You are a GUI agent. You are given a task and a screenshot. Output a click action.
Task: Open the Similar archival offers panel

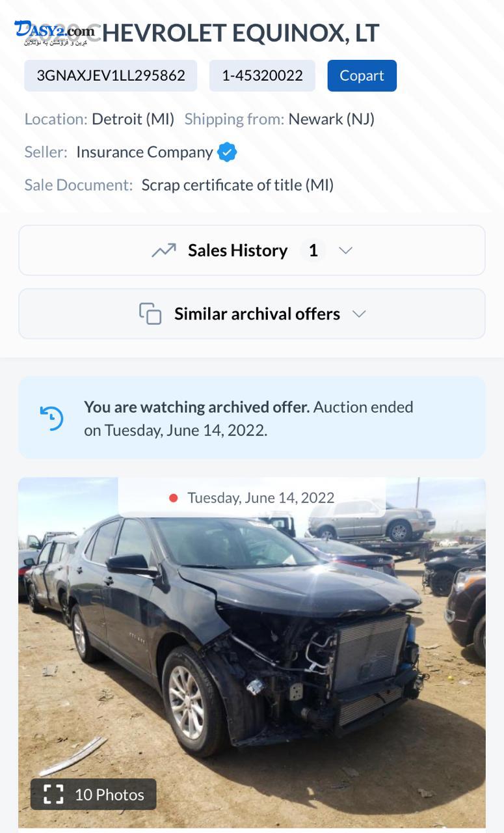point(258,314)
